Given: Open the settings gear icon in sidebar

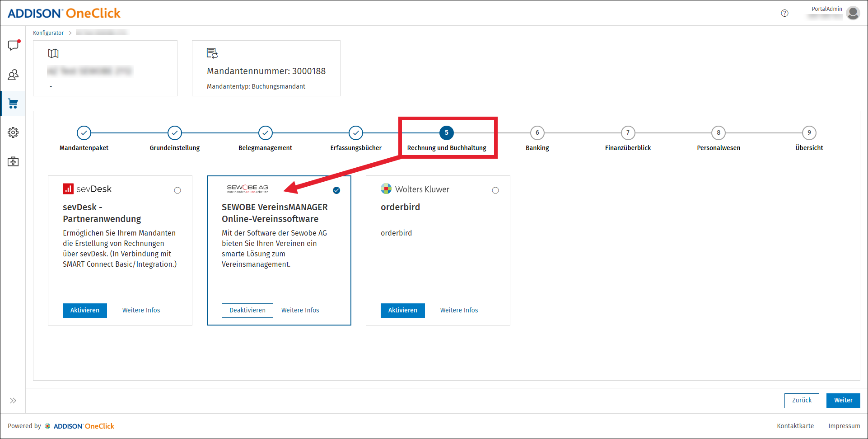Looking at the screenshot, I should click(x=13, y=132).
